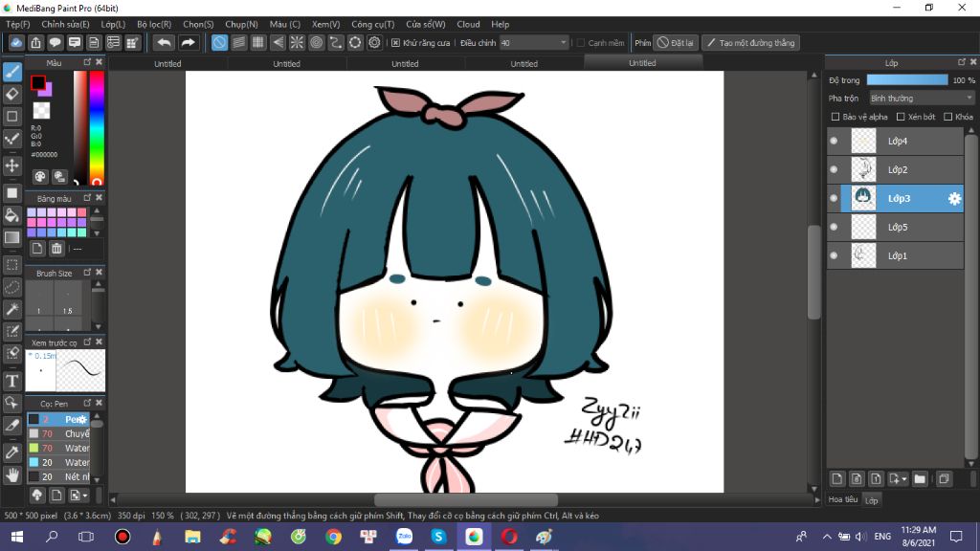This screenshot has width=980, height=551.
Task: Select the Hand tool
Action: (x=12, y=474)
